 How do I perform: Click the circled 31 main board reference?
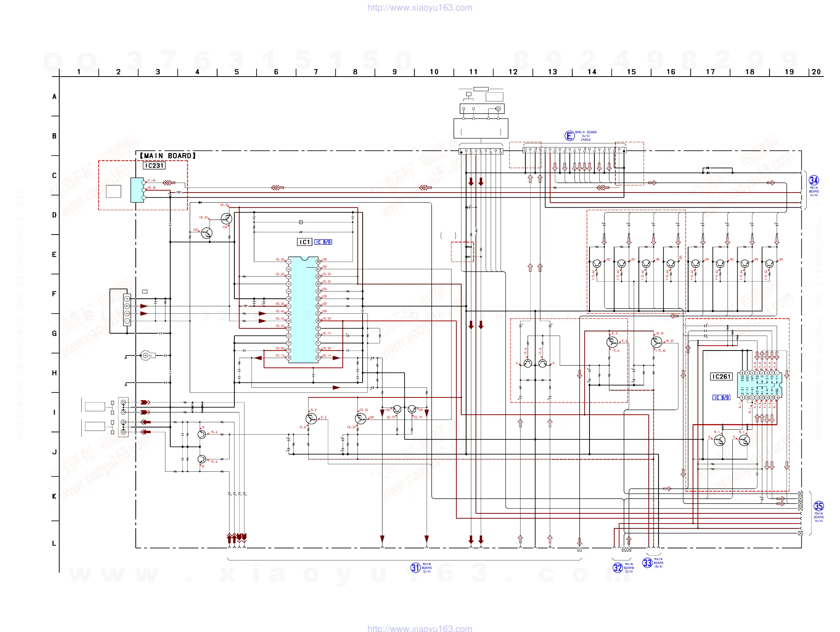tap(415, 568)
